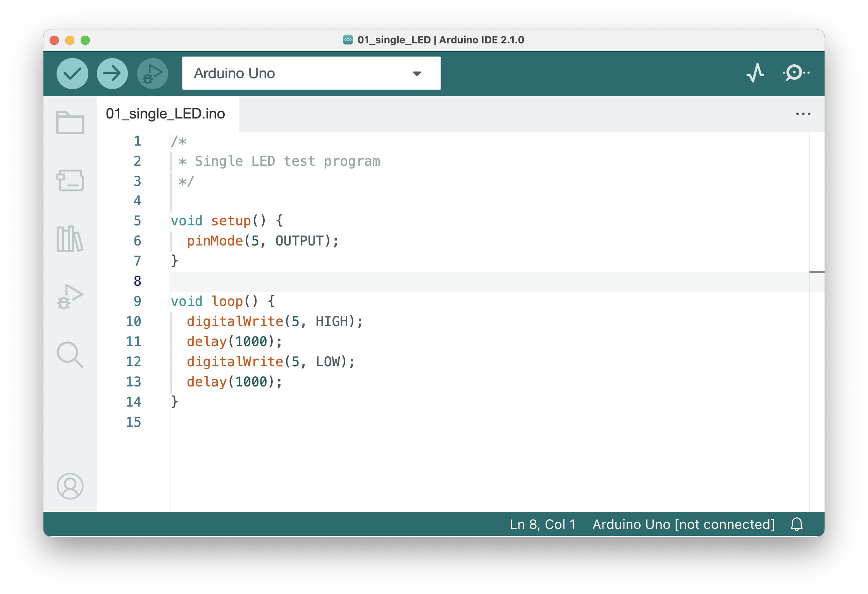868x594 pixels.
Task: Minimize the window with yellow button
Action: click(70, 40)
